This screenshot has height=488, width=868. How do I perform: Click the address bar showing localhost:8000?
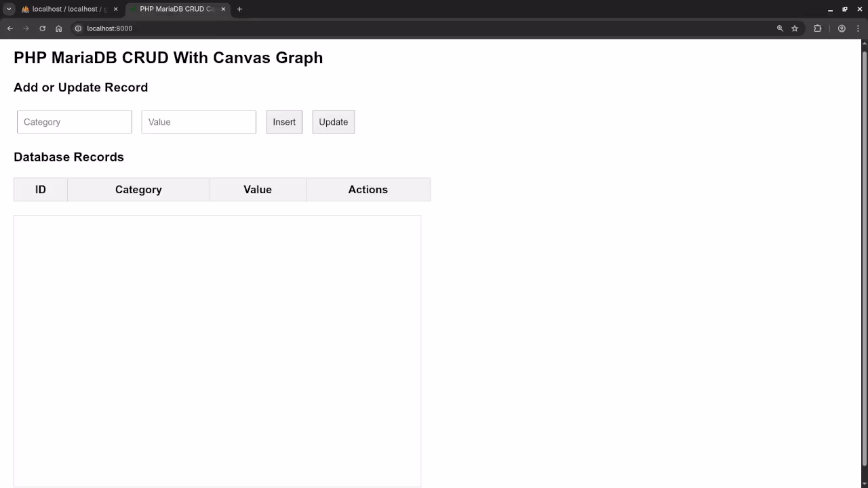click(271, 28)
